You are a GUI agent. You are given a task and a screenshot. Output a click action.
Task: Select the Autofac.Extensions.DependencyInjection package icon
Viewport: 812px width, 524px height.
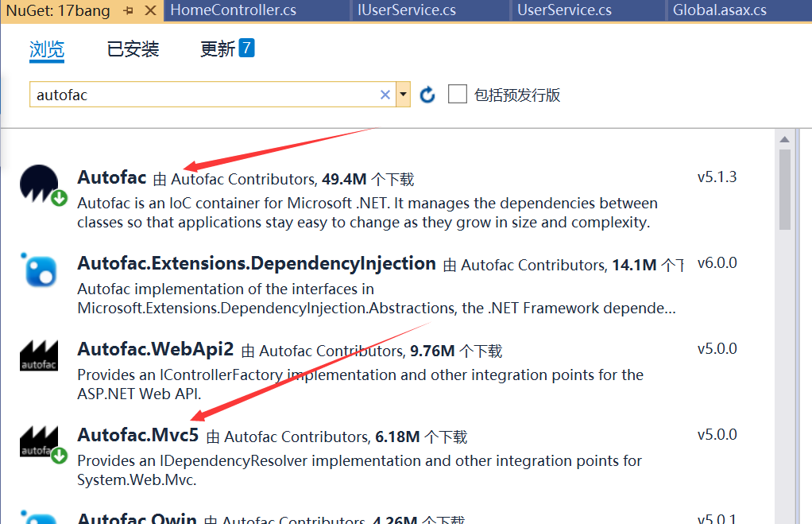tap(40, 270)
